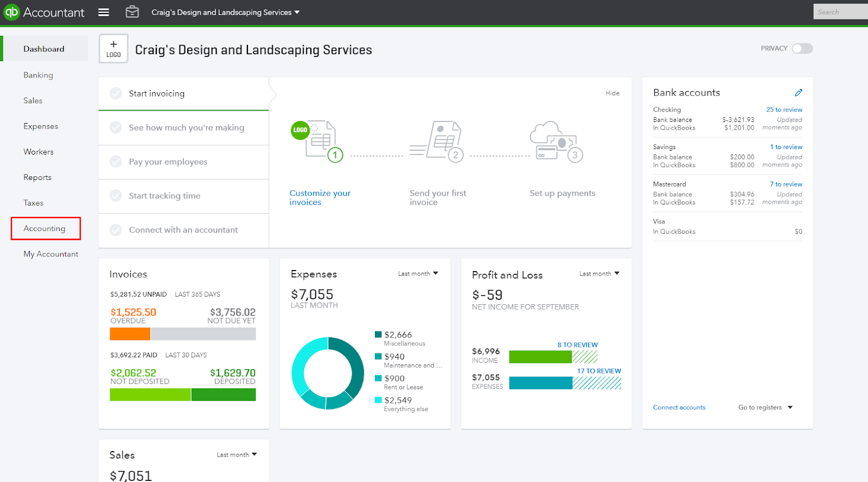Open Profit and Loss Last month dropdown
Image resolution: width=868 pixels, height=482 pixels.
coord(599,274)
